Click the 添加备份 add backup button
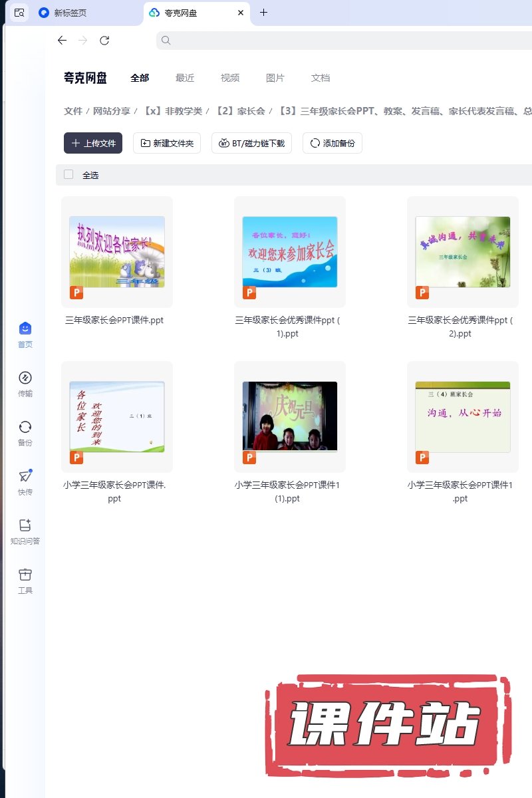This screenshot has height=798, width=532. (x=332, y=143)
